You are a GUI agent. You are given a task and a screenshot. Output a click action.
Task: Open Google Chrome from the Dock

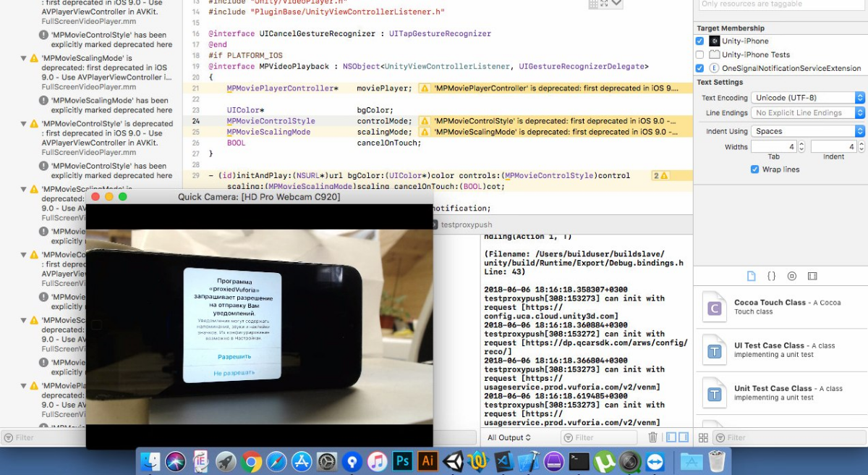click(251, 461)
